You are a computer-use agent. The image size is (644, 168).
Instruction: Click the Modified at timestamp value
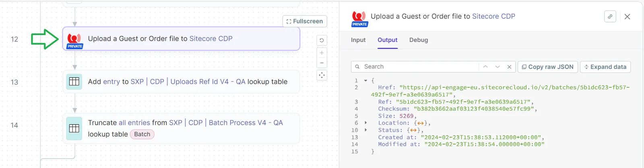484,144
